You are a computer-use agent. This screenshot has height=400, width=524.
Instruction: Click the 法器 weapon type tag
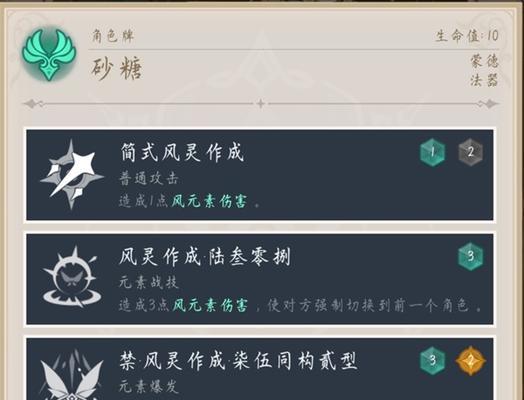point(485,80)
